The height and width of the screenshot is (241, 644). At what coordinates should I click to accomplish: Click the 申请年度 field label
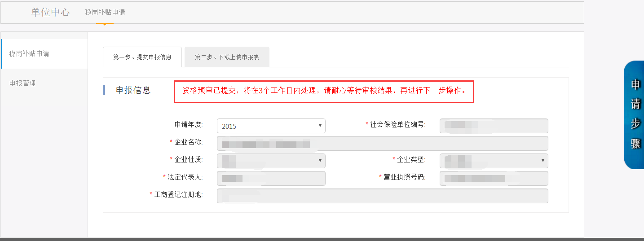pos(189,124)
